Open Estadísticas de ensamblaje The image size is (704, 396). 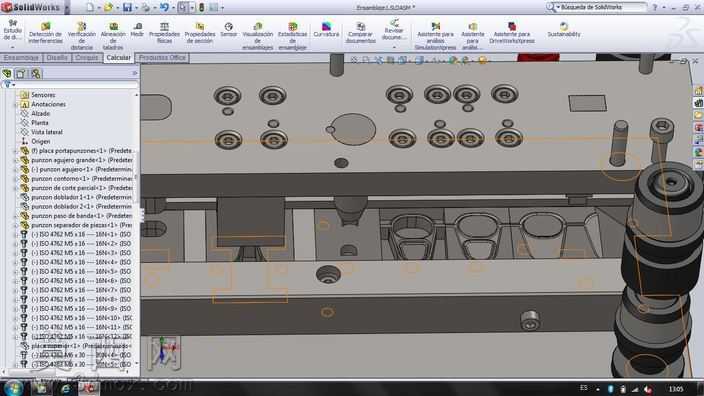tap(293, 35)
